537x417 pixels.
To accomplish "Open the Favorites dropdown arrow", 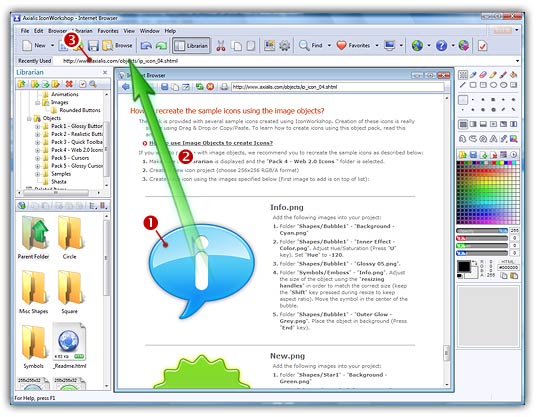I will pos(377,46).
